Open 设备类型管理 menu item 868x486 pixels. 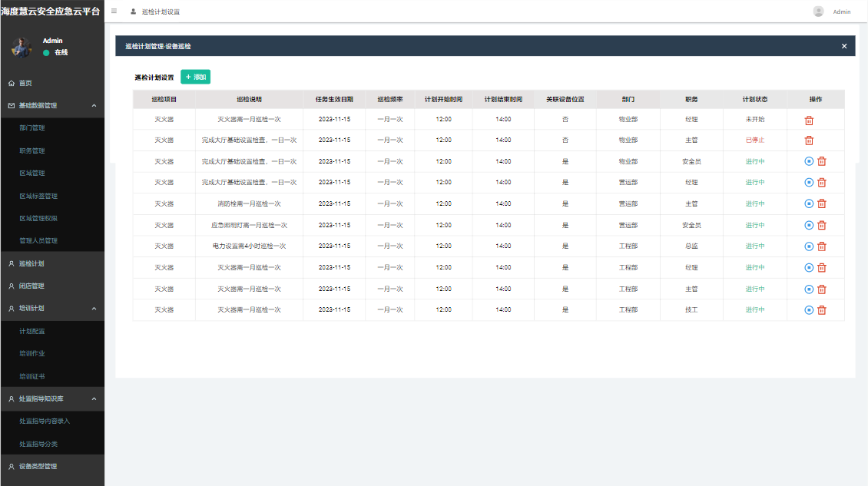pyautogui.click(x=38, y=466)
